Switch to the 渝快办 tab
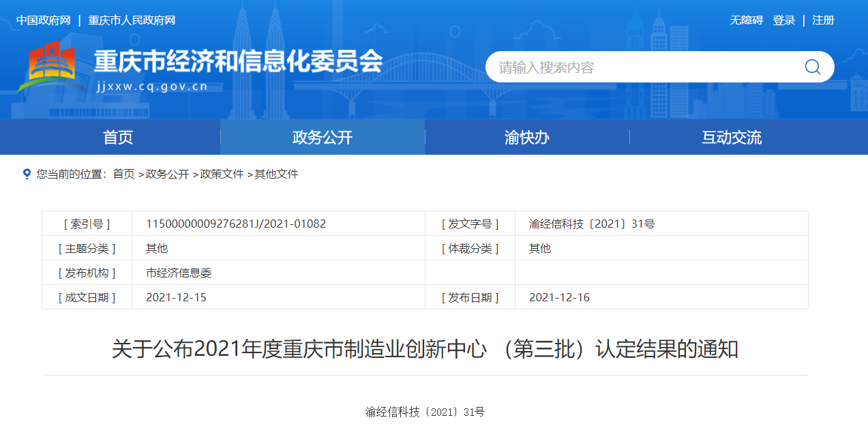 [527, 137]
